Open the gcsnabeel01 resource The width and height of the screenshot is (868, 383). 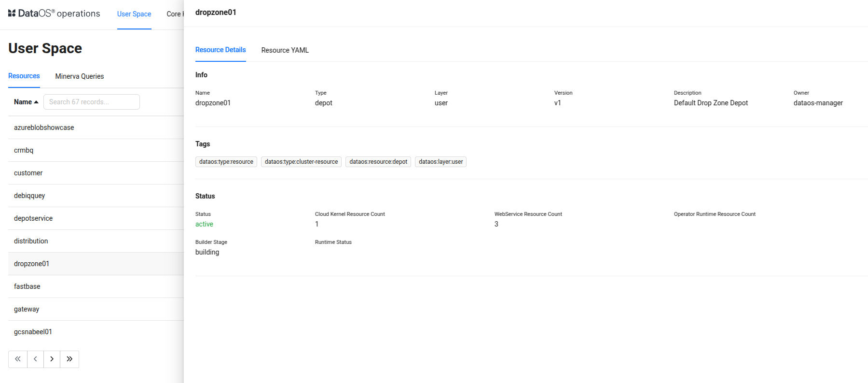click(x=33, y=332)
